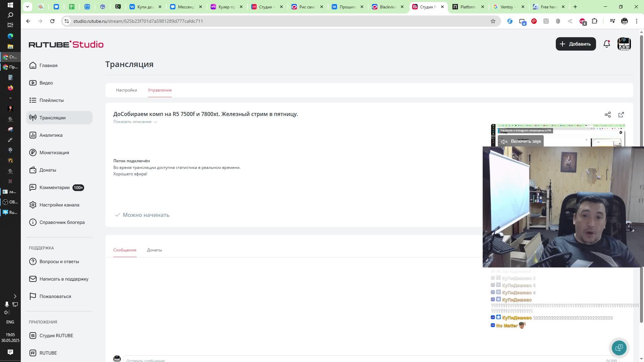Open Донаты in the sidebar

(48, 170)
